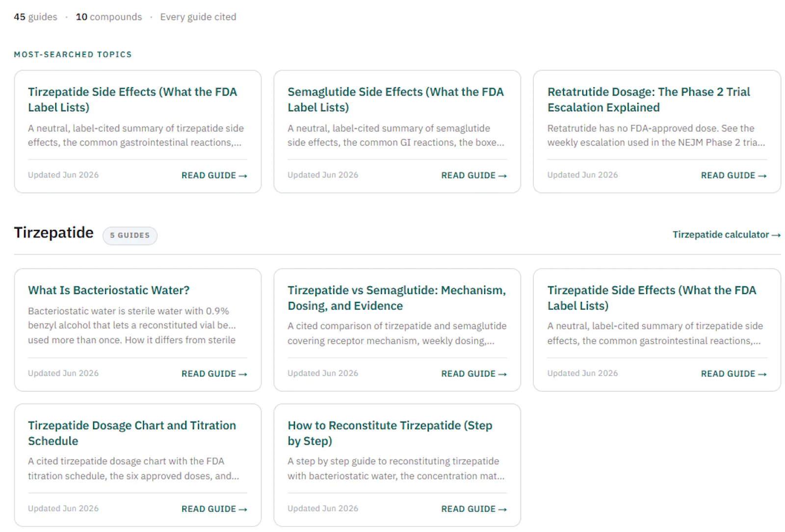Viewport: 785px width, 532px height.
Task: Read guide for Tirzepatide vs Semaglutide card
Action: pyautogui.click(x=473, y=374)
